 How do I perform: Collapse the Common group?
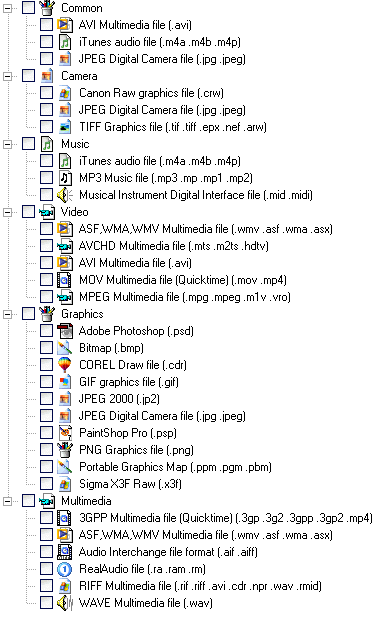(x=8, y=8)
